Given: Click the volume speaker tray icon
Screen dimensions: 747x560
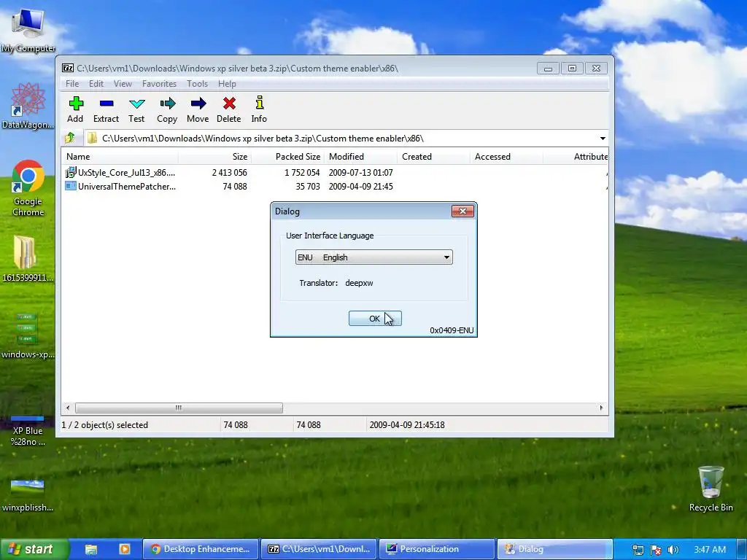Looking at the screenshot, I should click(673, 550).
